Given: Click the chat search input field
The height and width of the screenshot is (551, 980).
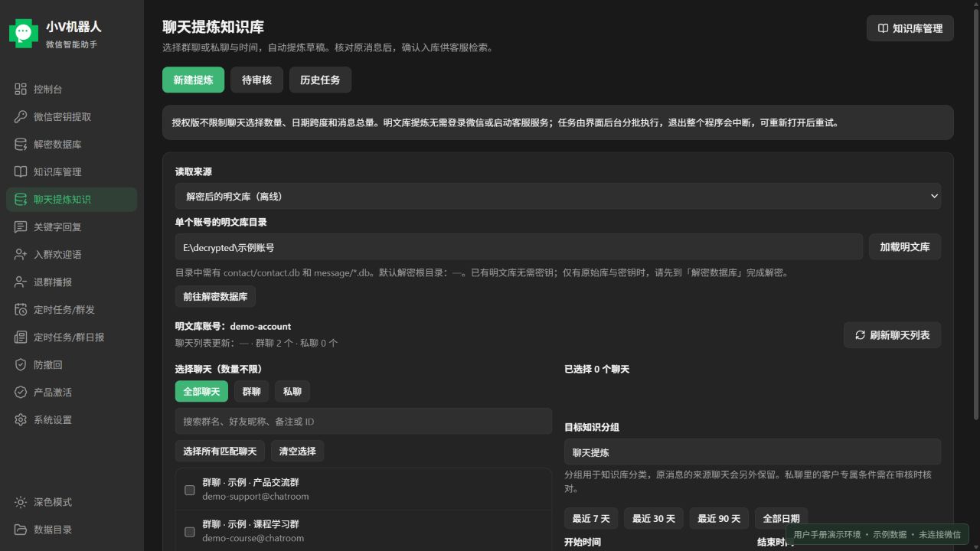Looking at the screenshot, I should tap(364, 421).
